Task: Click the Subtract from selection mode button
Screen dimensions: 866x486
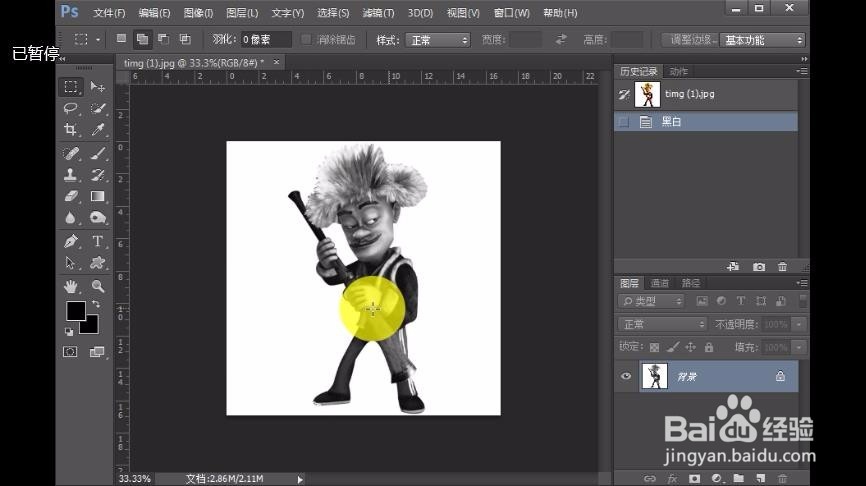Action: (x=163, y=39)
